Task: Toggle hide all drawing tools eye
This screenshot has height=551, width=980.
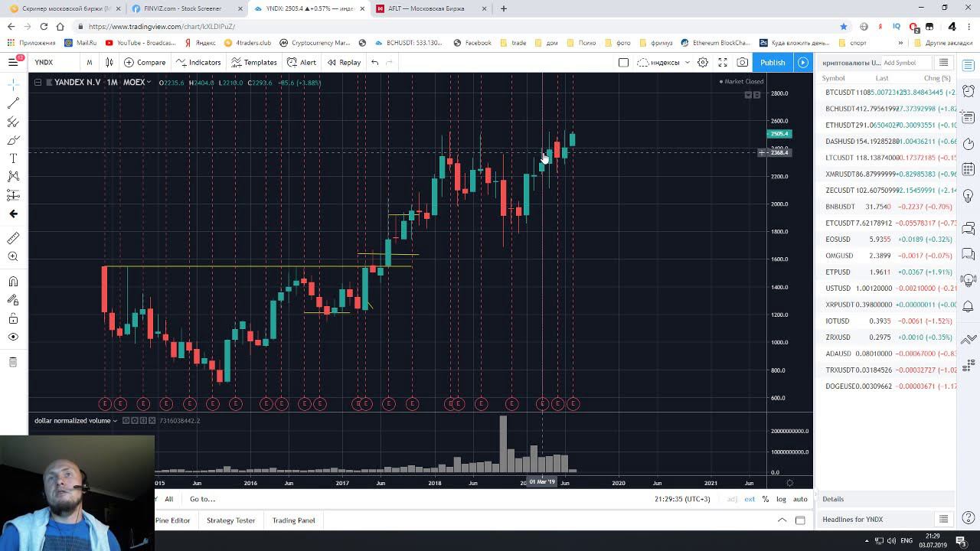Action: pos(13,337)
